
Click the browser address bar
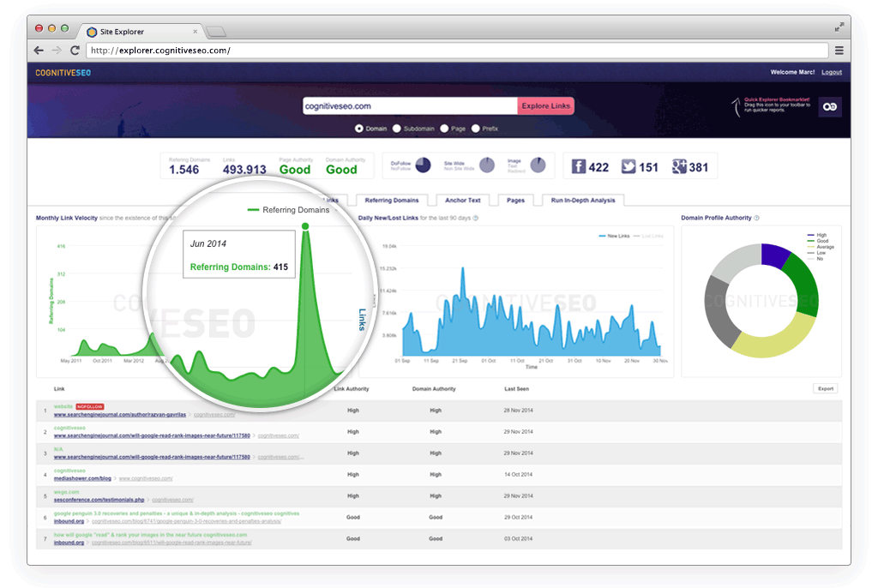pyautogui.click(x=457, y=51)
